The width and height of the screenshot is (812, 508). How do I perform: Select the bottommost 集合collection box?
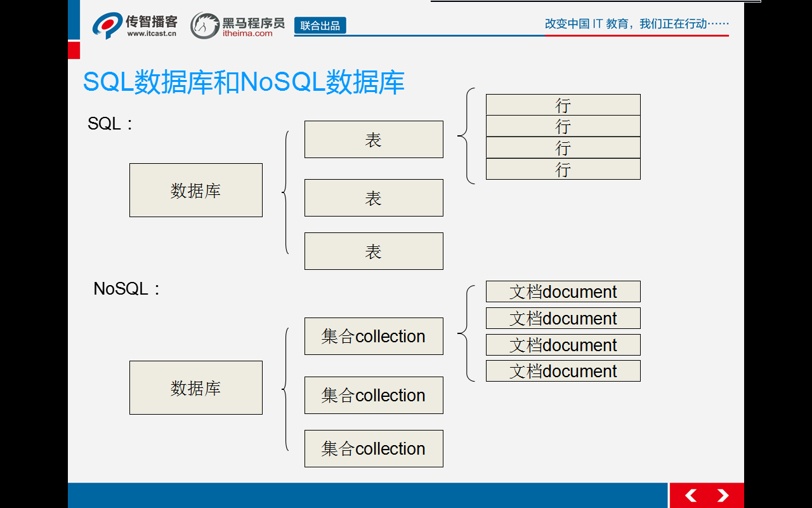pyautogui.click(x=374, y=449)
